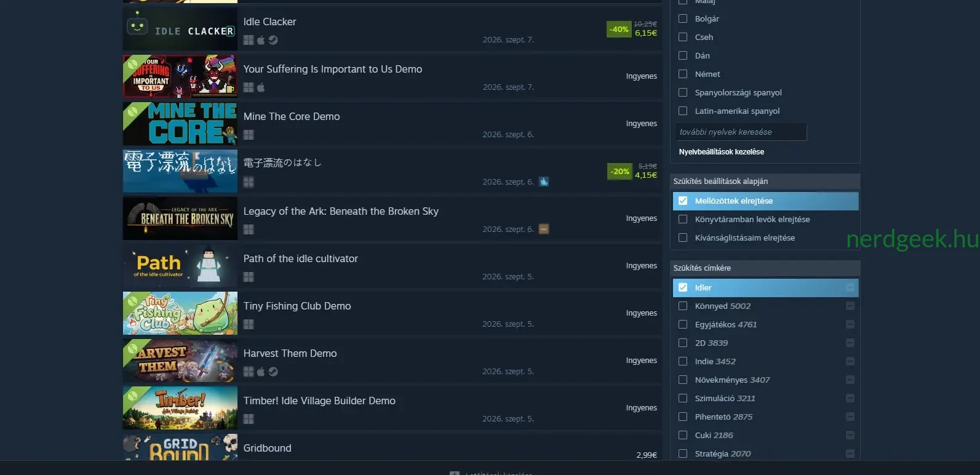This screenshot has width=980, height=475.
Task: Enable the Könnyed tag checkbox
Action: [683, 306]
